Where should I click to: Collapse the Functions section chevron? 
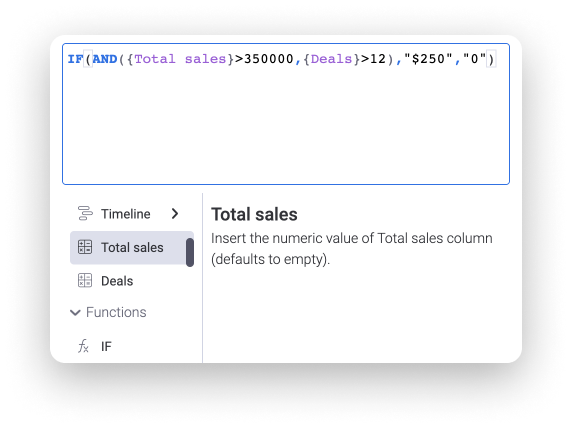coord(75,313)
